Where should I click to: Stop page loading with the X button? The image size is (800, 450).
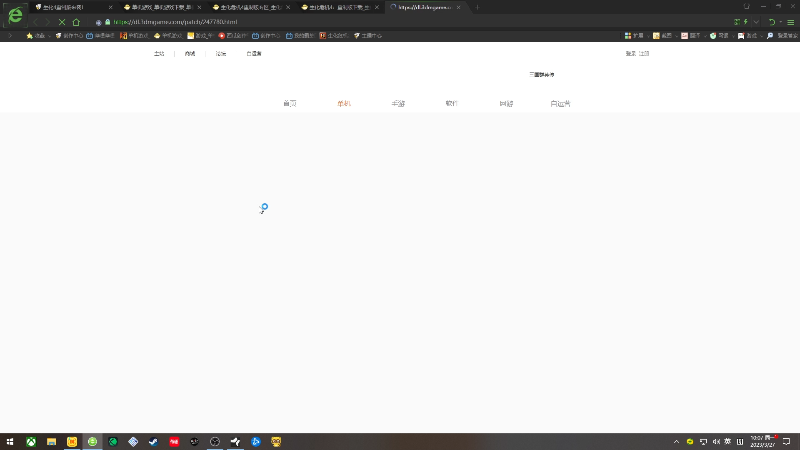[x=62, y=22]
